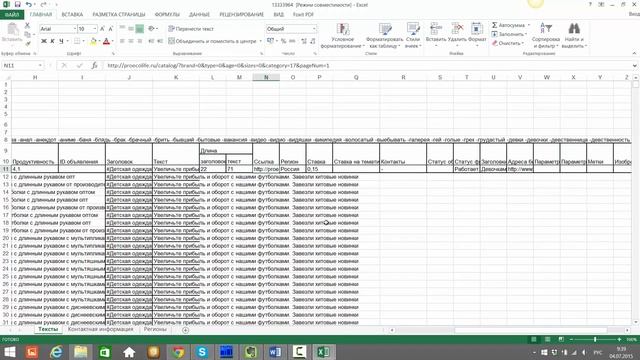Click the Name Box showing N11

coord(22,65)
